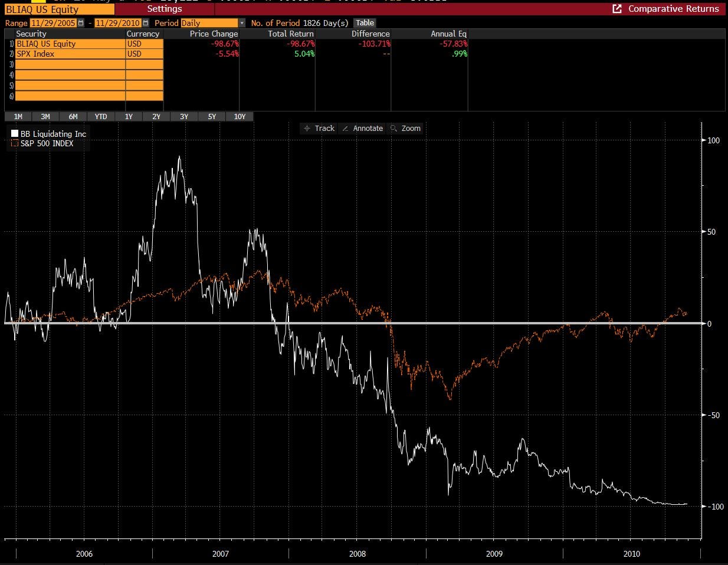
Task: Click the Currency column header
Action: [x=143, y=34]
